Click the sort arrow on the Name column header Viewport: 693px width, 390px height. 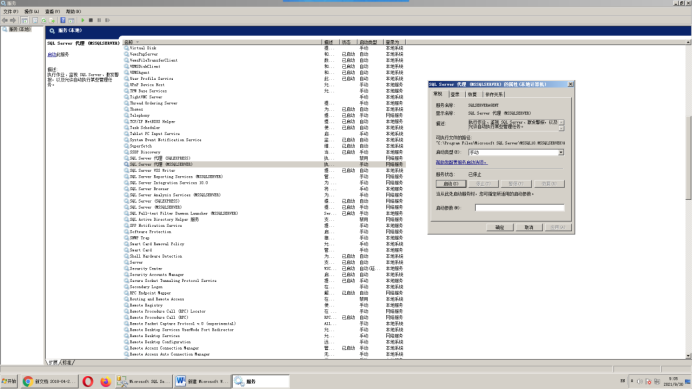(137, 42)
